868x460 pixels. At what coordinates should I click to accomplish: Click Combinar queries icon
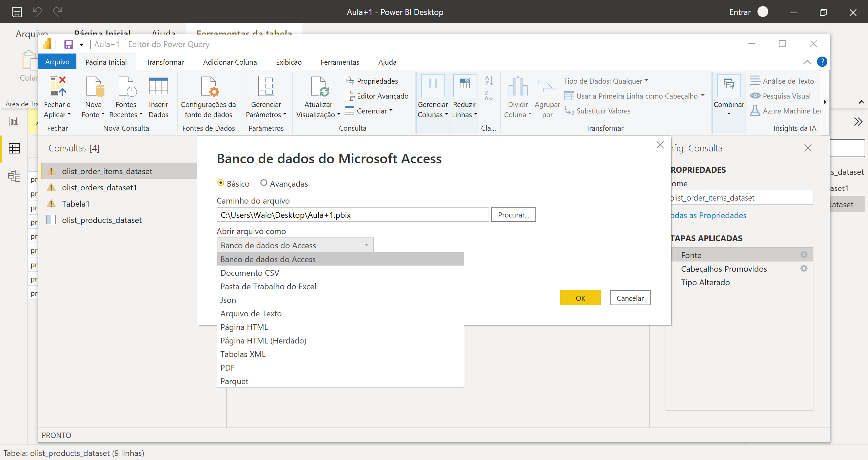[x=729, y=85]
